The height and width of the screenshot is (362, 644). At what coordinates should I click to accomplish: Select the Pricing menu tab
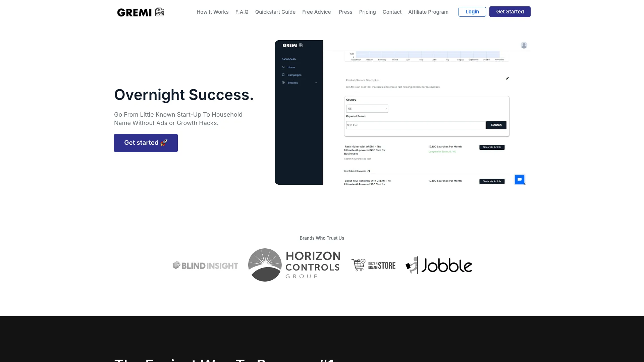pyautogui.click(x=367, y=12)
